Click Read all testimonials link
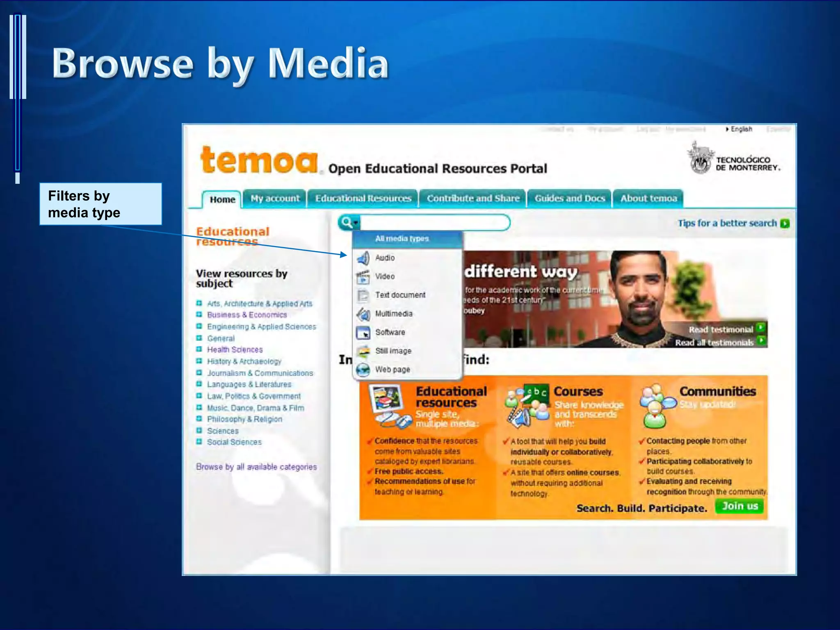 click(x=714, y=342)
